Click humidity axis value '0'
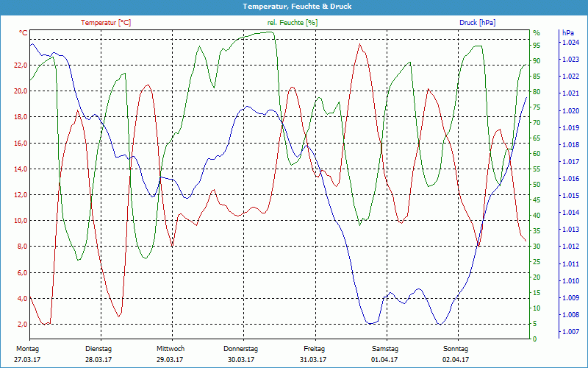588x368 pixels. pos(535,339)
